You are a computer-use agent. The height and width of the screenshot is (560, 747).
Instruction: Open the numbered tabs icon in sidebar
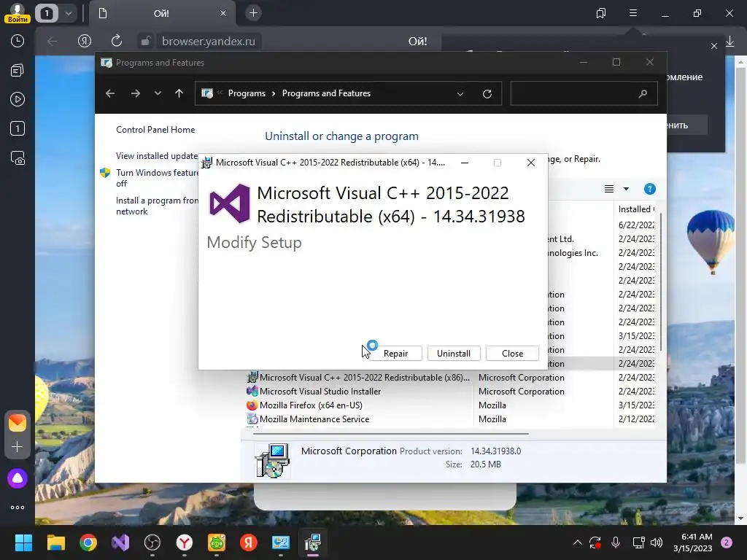(x=18, y=128)
